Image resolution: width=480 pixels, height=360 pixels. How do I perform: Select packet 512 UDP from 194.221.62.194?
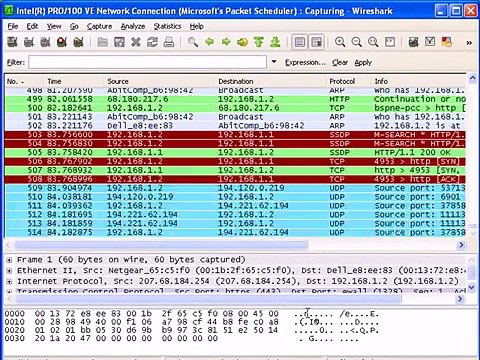[x=235, y=215]
